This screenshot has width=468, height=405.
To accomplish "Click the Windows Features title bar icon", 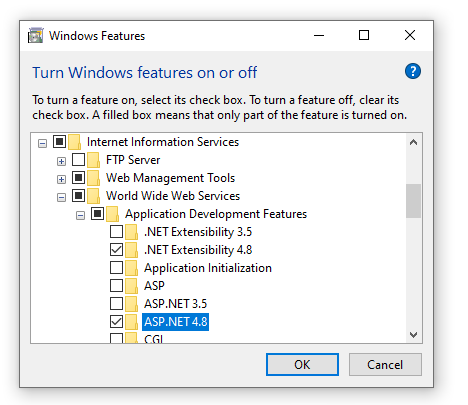I will coord(36,35).
